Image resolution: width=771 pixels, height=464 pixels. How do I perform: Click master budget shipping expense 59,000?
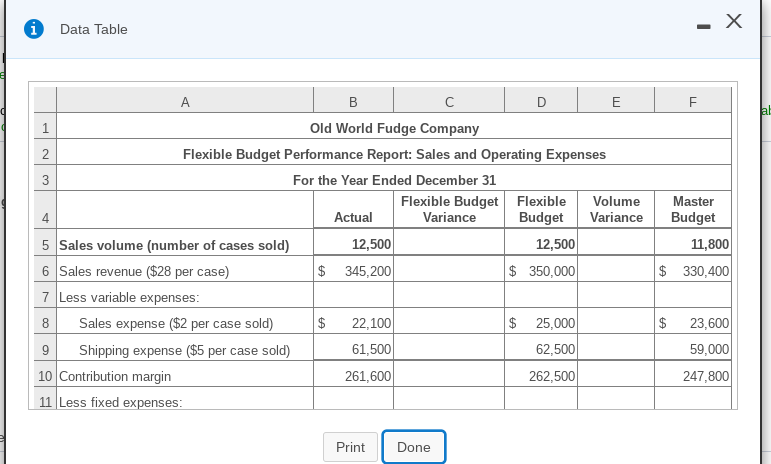[709, 349]
